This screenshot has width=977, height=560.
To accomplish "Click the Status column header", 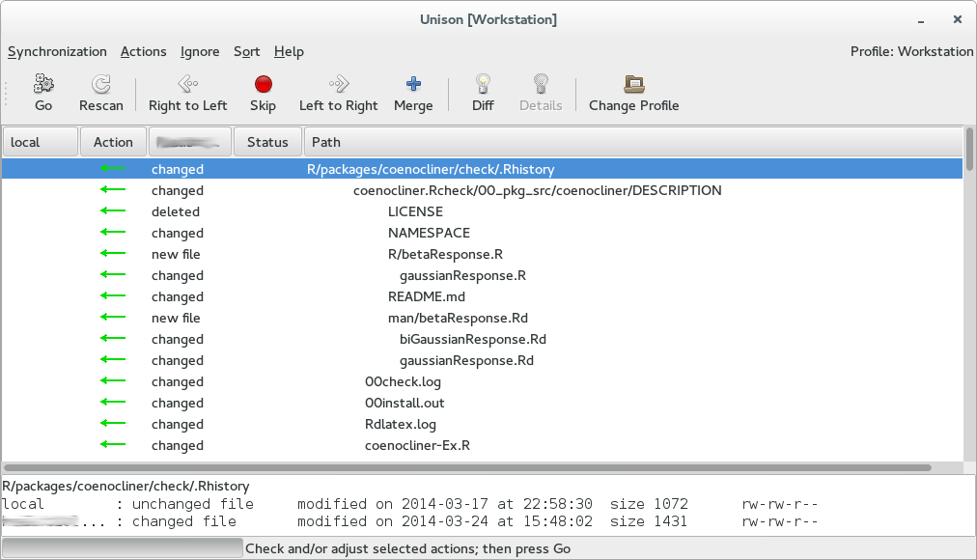I will pos(267,141).
